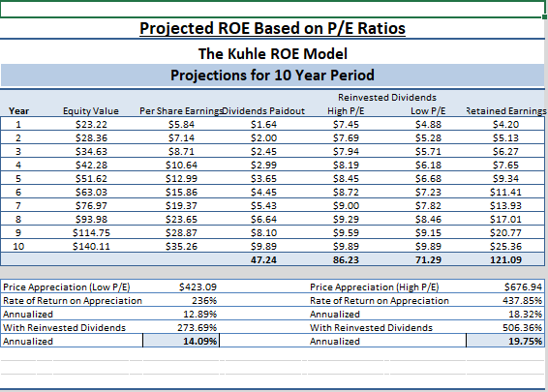Select the highlighted 19.75% annualized cell

point(505,341)
